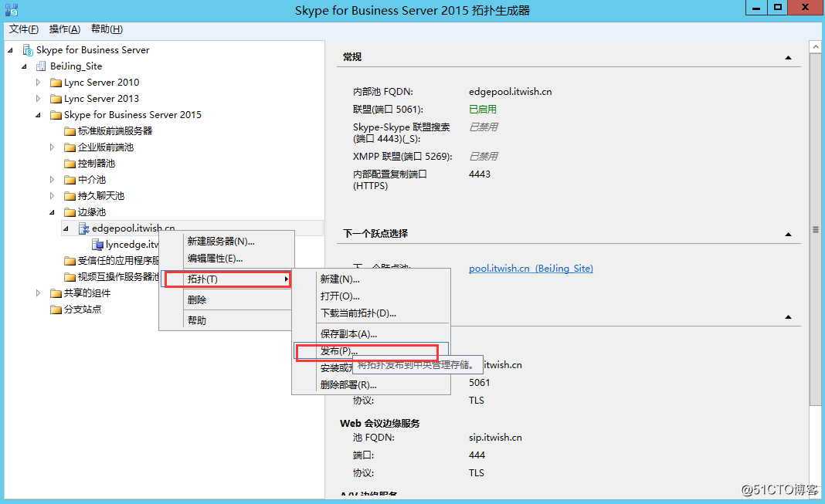
Task: Choose 删除 from the context menu
Action: (226, 300)
